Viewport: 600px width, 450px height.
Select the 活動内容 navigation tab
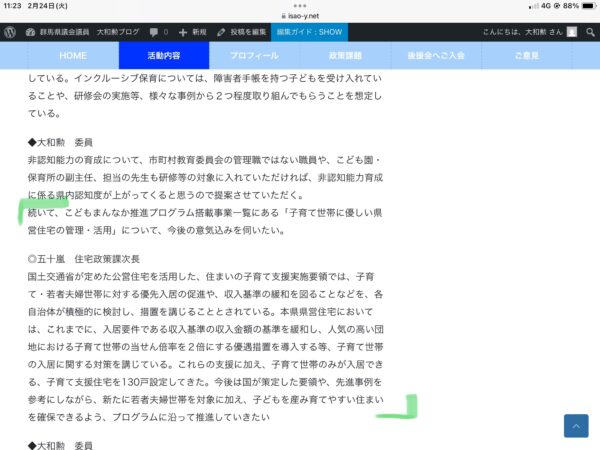[x=164, y=55]
